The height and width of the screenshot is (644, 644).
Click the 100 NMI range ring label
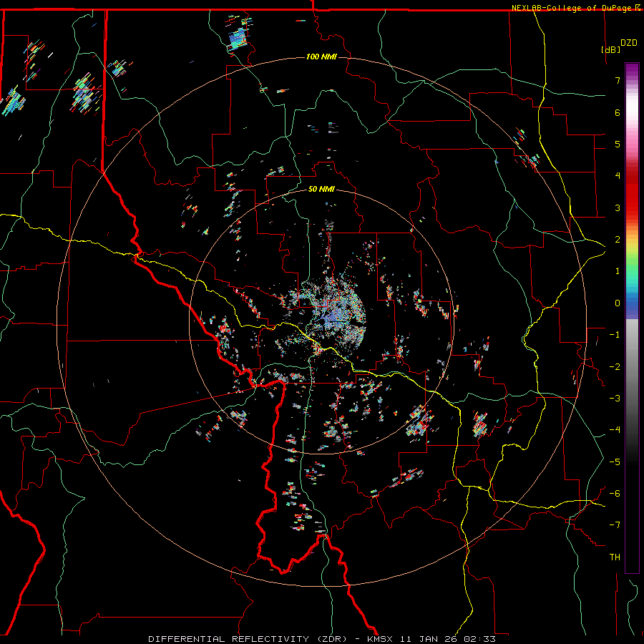pyautogui.click(x=321, y=57)
